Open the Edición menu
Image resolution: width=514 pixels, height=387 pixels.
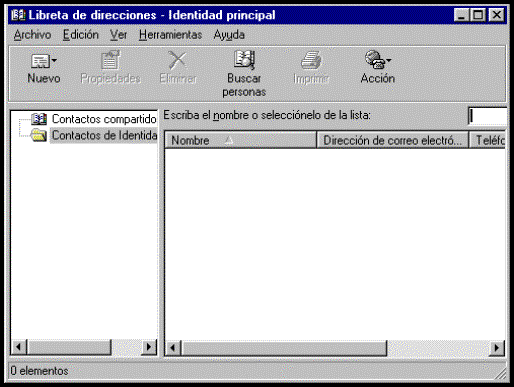point(81,35)
